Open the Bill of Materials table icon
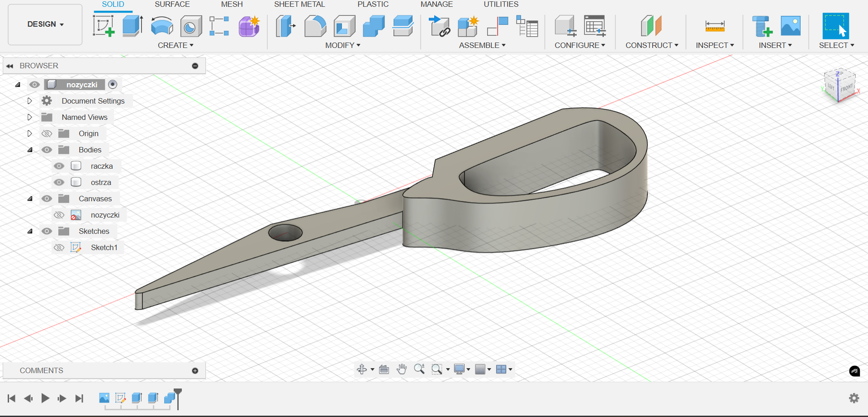Viewport: 868px width, 417px height. (x=527, y=26)
